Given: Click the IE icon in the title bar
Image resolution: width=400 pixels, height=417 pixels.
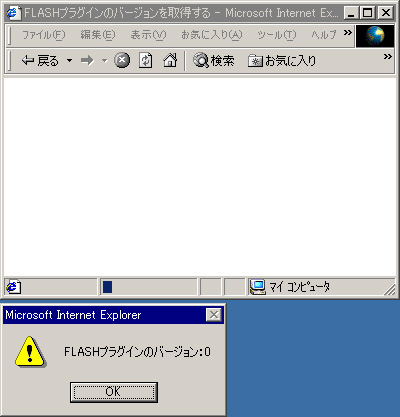Looking at the screenshot, I should pyautogui.click(x=13, y=13).
